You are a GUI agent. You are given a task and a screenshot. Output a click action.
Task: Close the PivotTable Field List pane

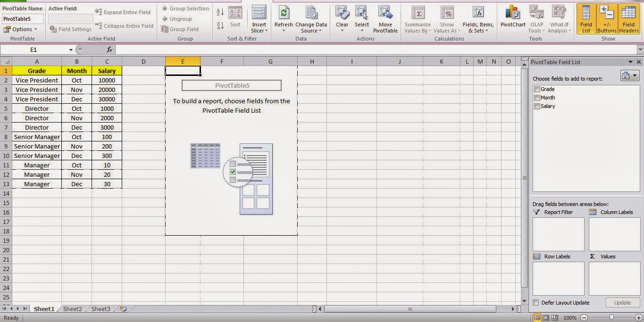639,62
